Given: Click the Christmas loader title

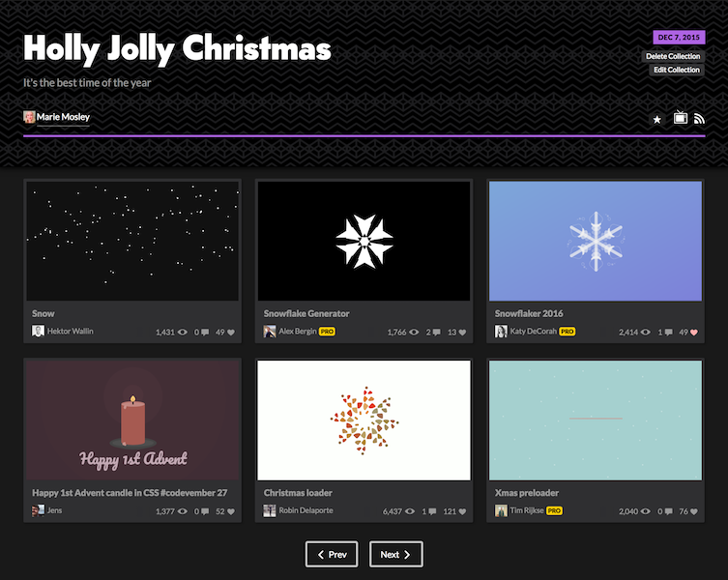Looking at the screenshot, I should (298, 493).
